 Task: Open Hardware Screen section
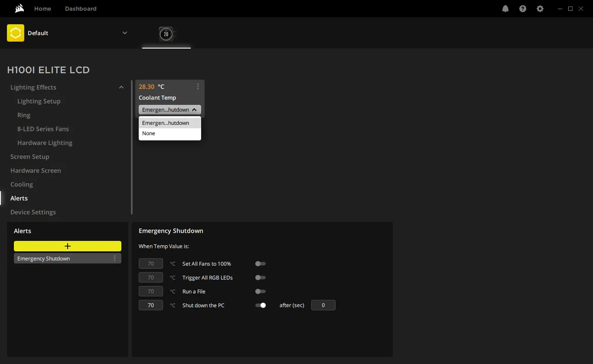click(x=36, y=170)
